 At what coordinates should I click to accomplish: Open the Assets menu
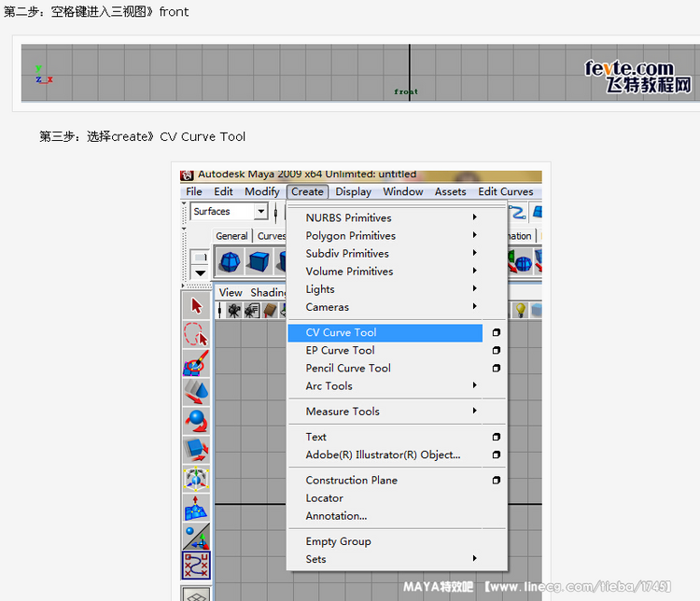point(451,191)
